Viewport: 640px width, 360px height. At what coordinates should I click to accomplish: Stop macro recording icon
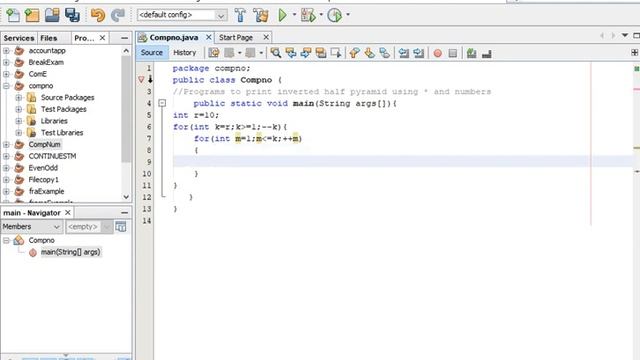453,53
